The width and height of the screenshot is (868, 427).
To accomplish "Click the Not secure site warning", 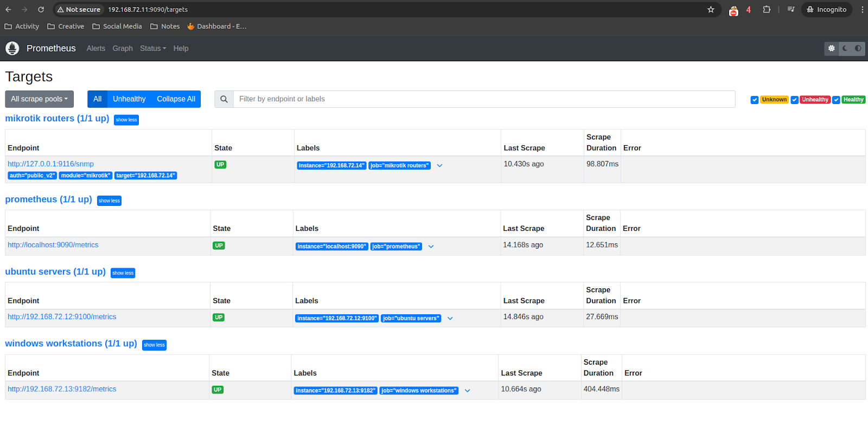I will pos(79,9).
